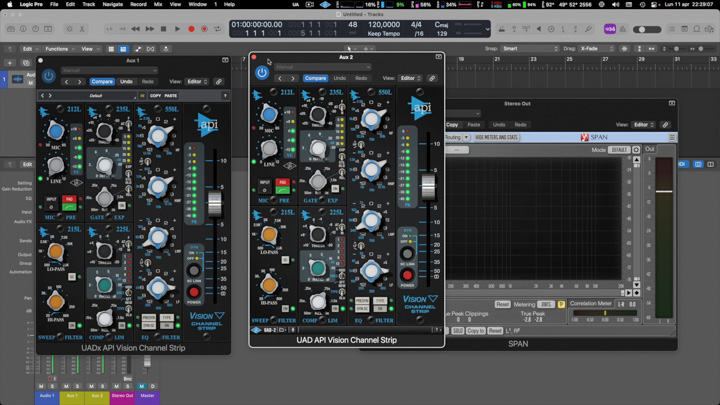Start playback with the transport Play button
This screenshot has width=720, height=405.
177,29
